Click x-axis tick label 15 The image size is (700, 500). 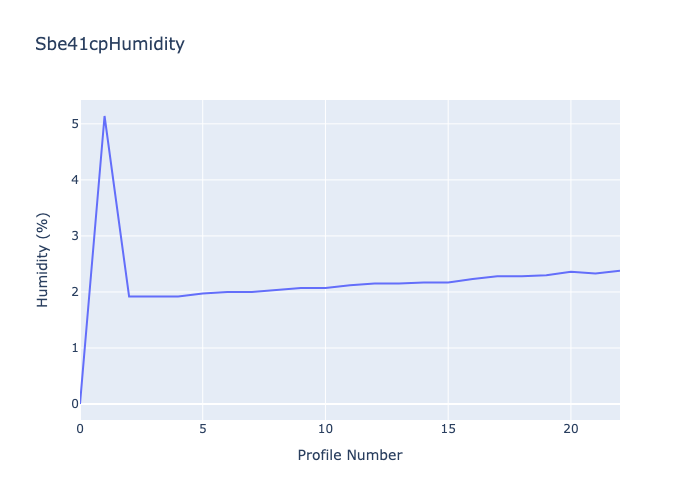tap(448, 428)
